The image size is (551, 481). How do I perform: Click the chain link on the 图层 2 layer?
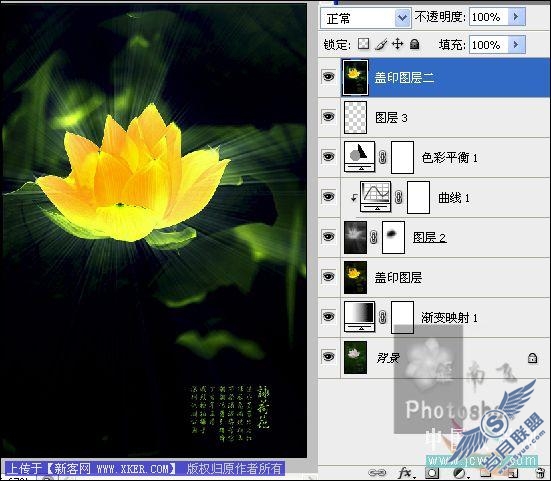374,237
